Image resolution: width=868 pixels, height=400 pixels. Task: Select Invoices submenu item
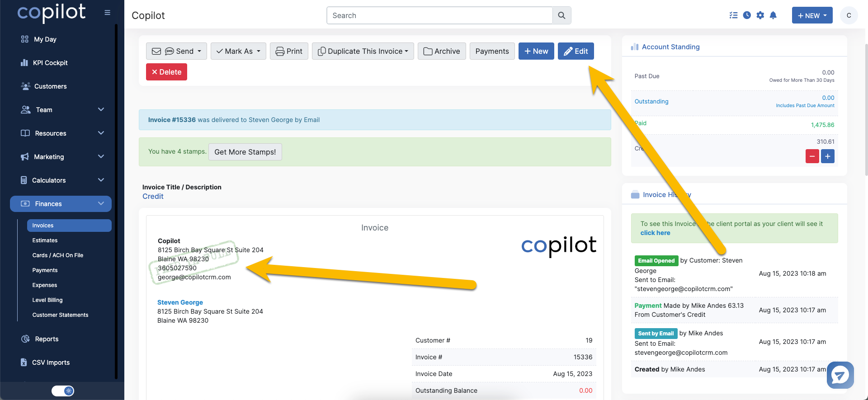[x=69, y=226]
